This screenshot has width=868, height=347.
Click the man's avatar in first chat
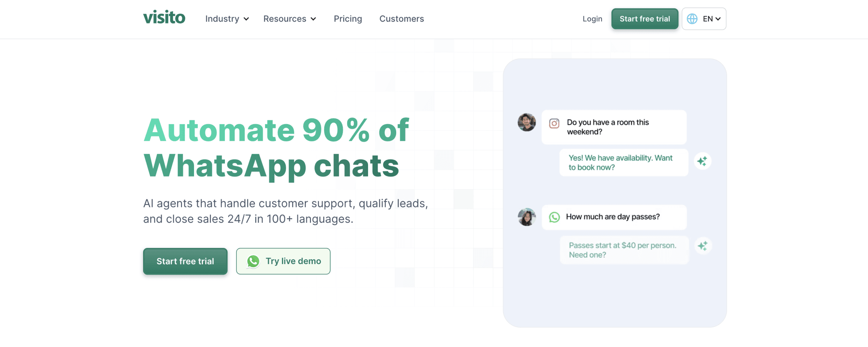click(527, 123)
